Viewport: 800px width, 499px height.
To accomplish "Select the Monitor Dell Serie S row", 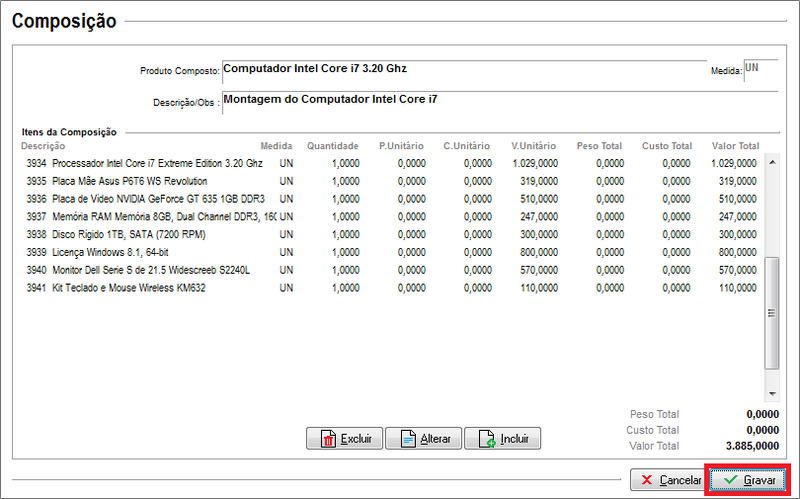I will point(150,270).
